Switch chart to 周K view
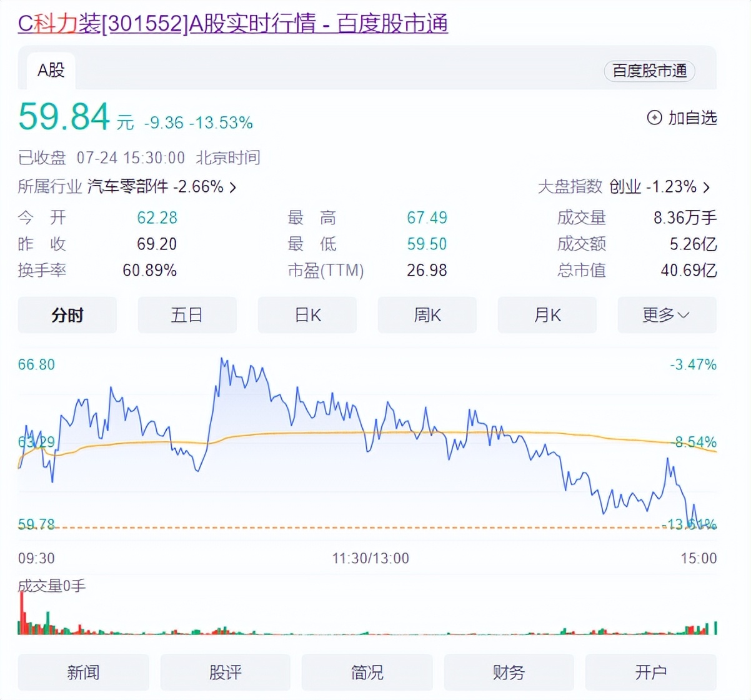Screen dimensions: 751x700 coord(427,315)
